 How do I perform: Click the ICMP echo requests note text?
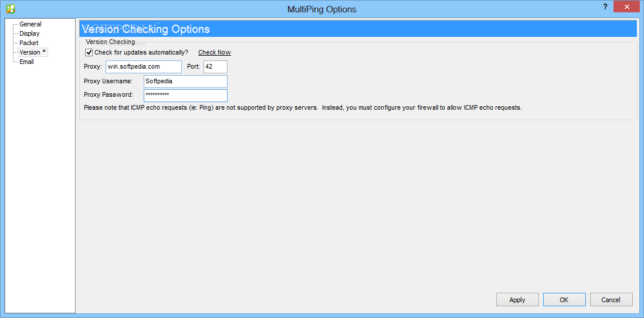click(x=303, y=108)
